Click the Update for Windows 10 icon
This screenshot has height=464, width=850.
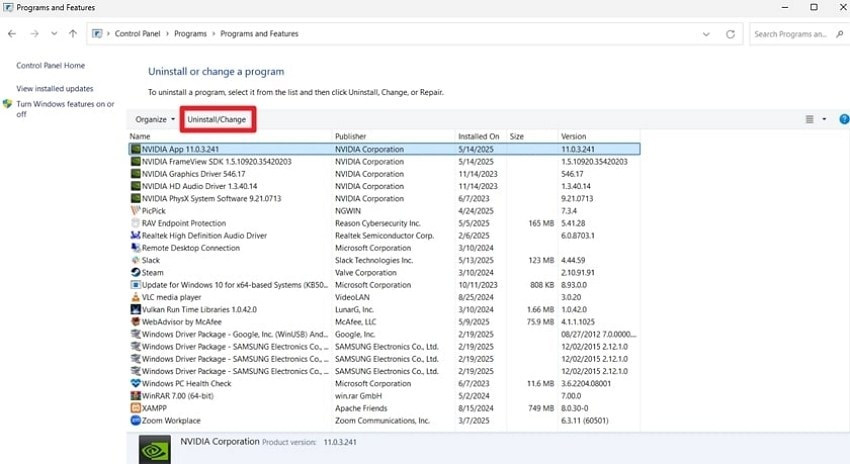[136, 285]
